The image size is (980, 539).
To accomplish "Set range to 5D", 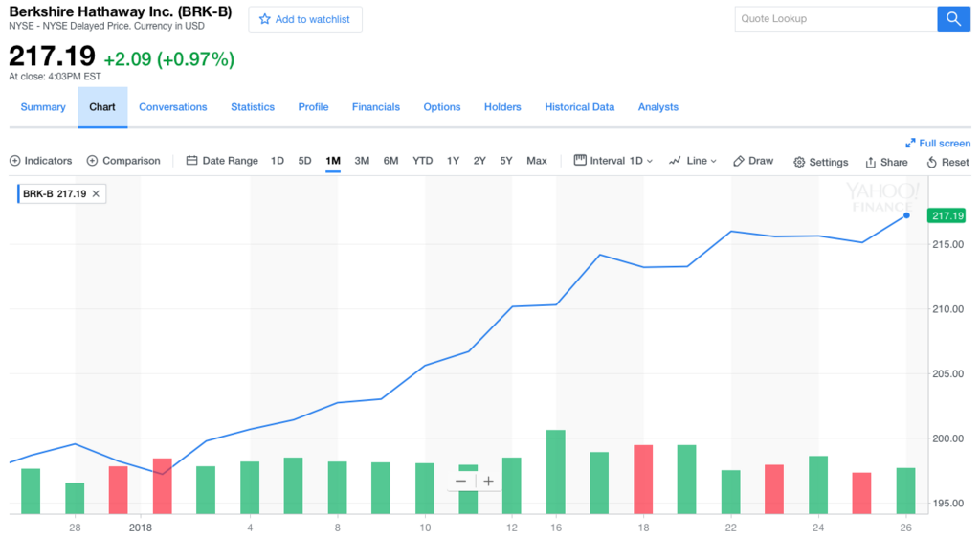I will pyautogui.click(x=304, y=161).
